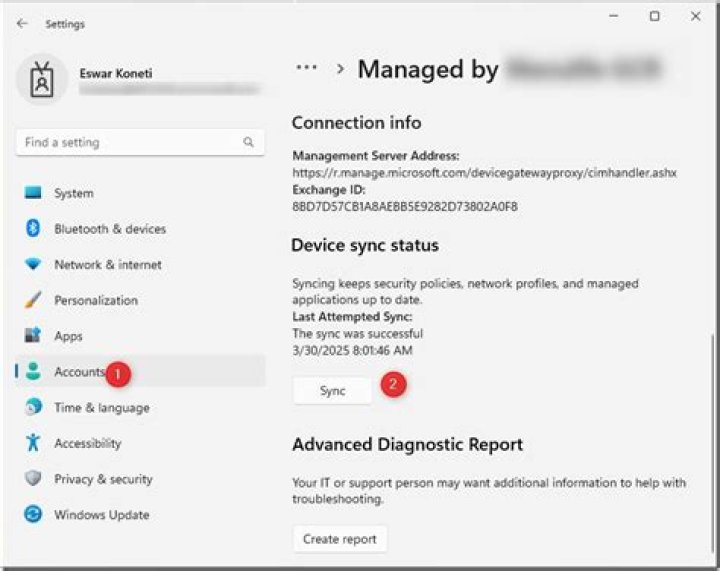Click the Time & language globe icon

[x=33, y=407]
